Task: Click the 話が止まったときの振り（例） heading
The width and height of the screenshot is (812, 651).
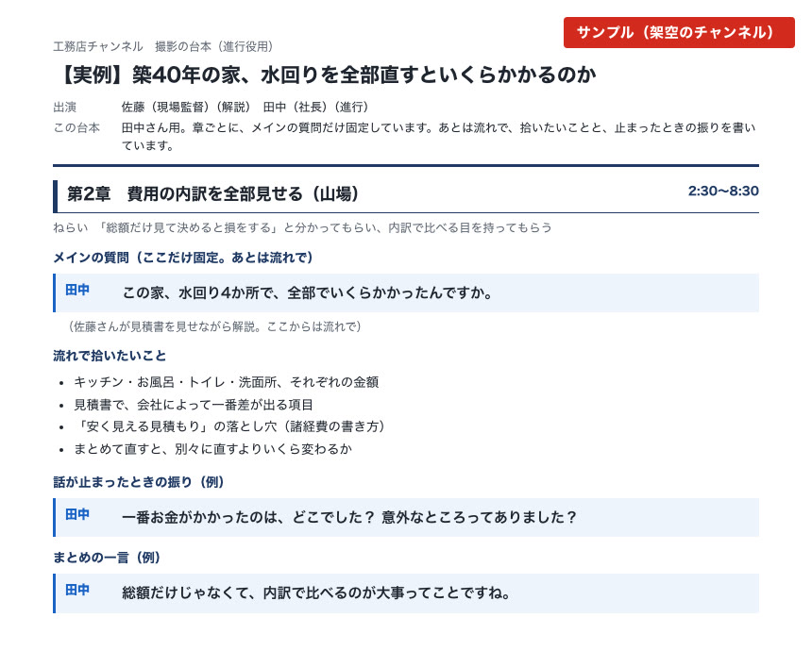Action: (138, 482)
